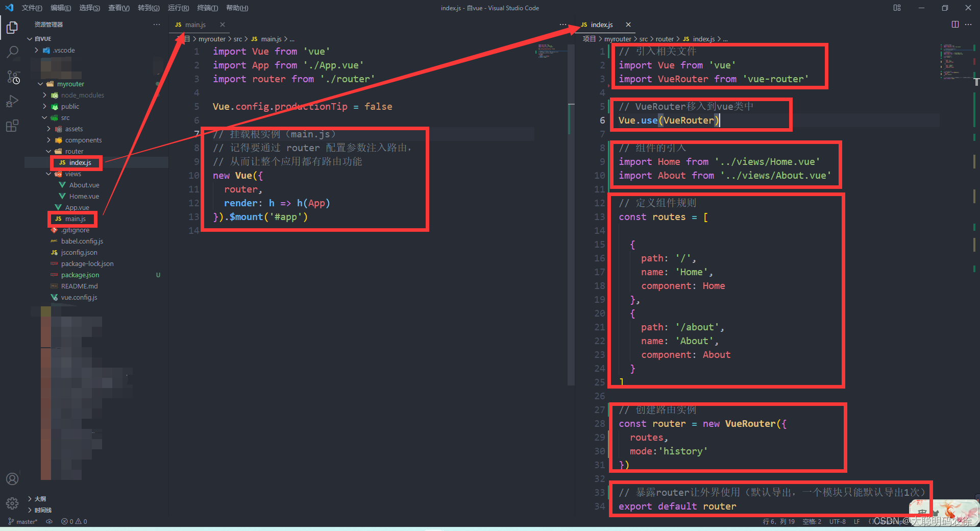This screenshot has width=980, height=531.
Task: Collapse the views folder
Action: point(97,174)
